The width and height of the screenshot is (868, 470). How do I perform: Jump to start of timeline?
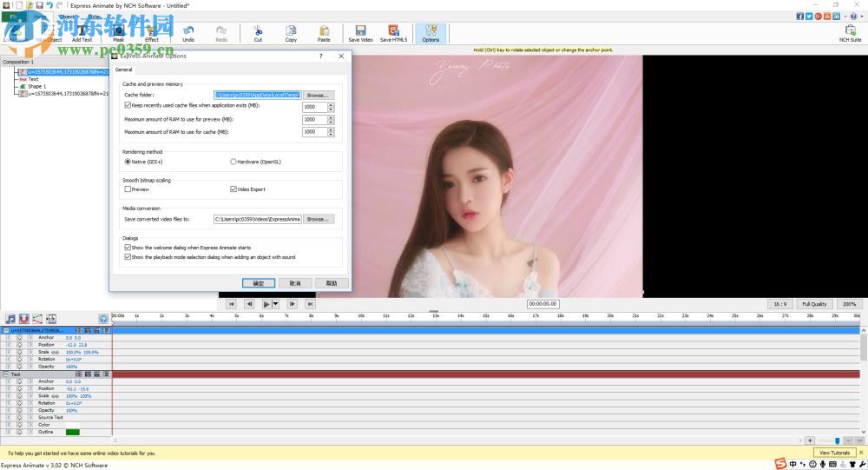232,304
